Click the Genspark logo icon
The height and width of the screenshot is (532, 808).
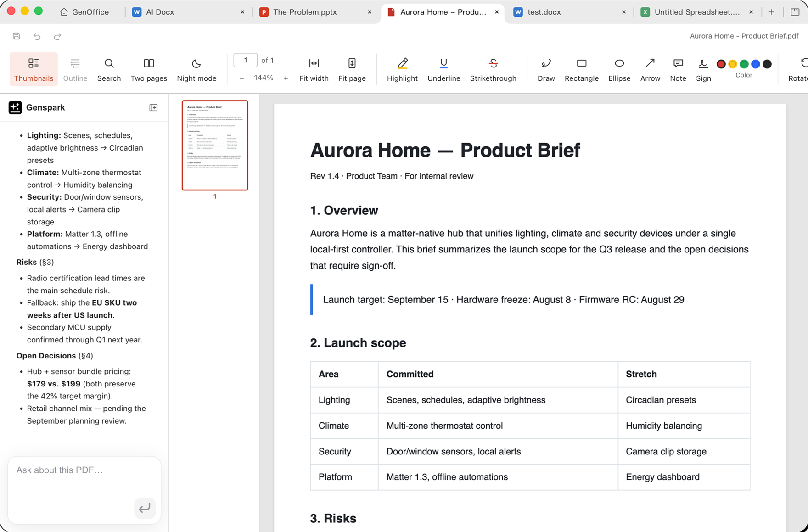point(15,107)
